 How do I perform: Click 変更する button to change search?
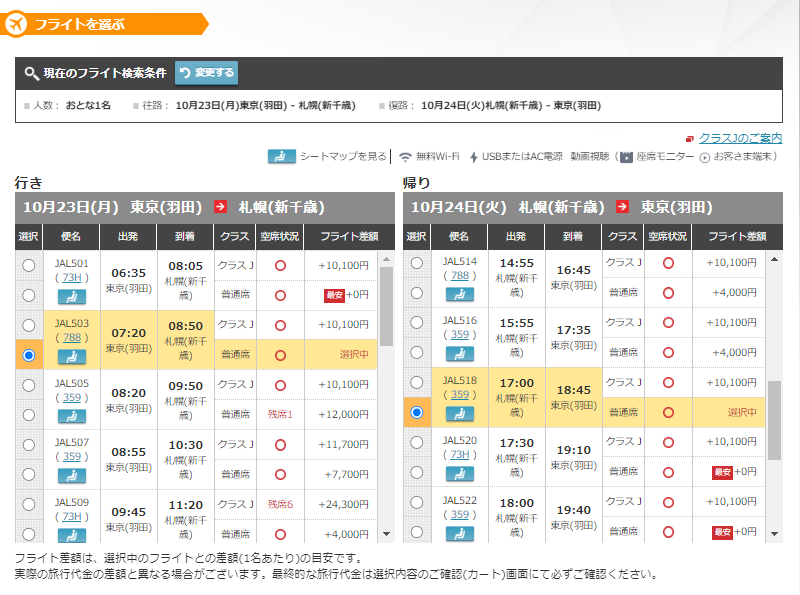(207, 73)
